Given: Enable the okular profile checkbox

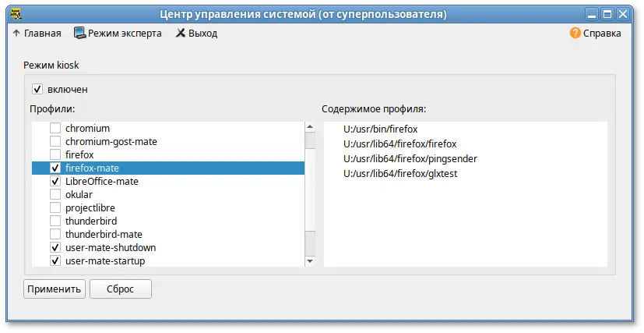Looking at the screenshot, I should click(55, 194).
